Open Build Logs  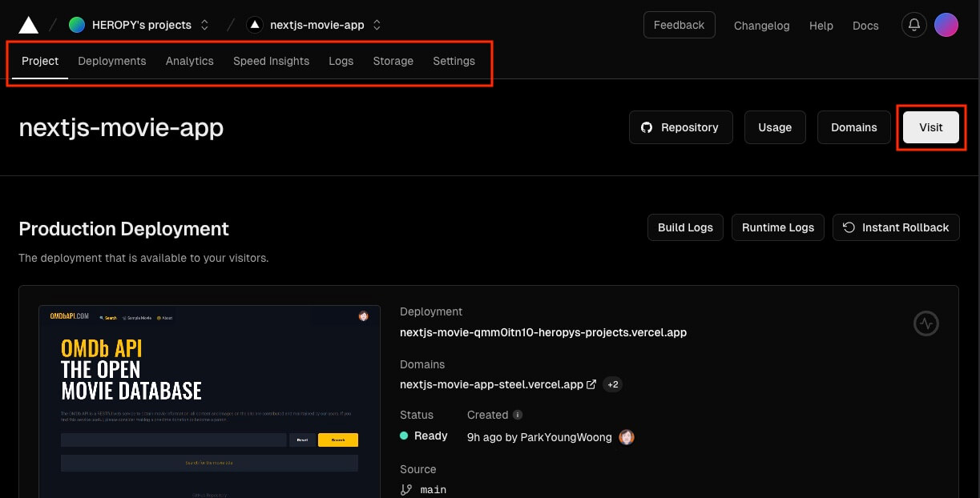(685, 227)
